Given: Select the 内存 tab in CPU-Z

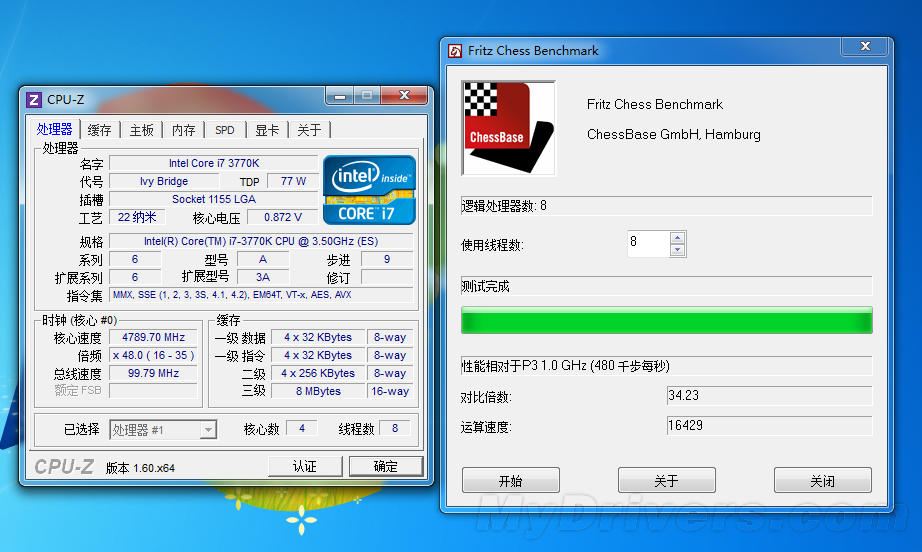Looking at the screenshot, I should [x=183, y=130].
